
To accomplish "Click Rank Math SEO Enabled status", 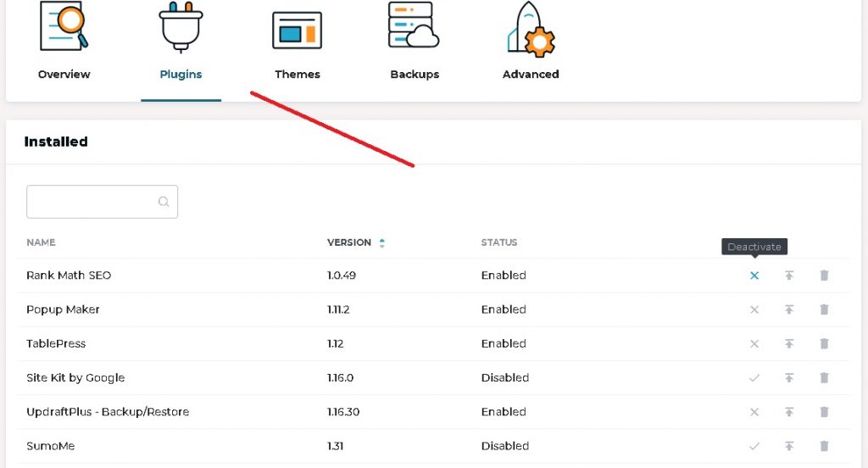I will click(x=504, y=276).
